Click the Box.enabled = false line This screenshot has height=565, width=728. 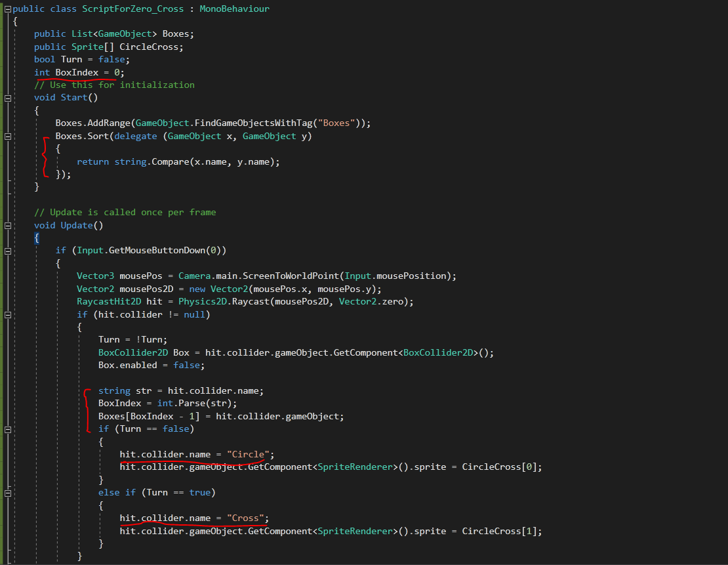pyautogui.click(x=152, y=366)
